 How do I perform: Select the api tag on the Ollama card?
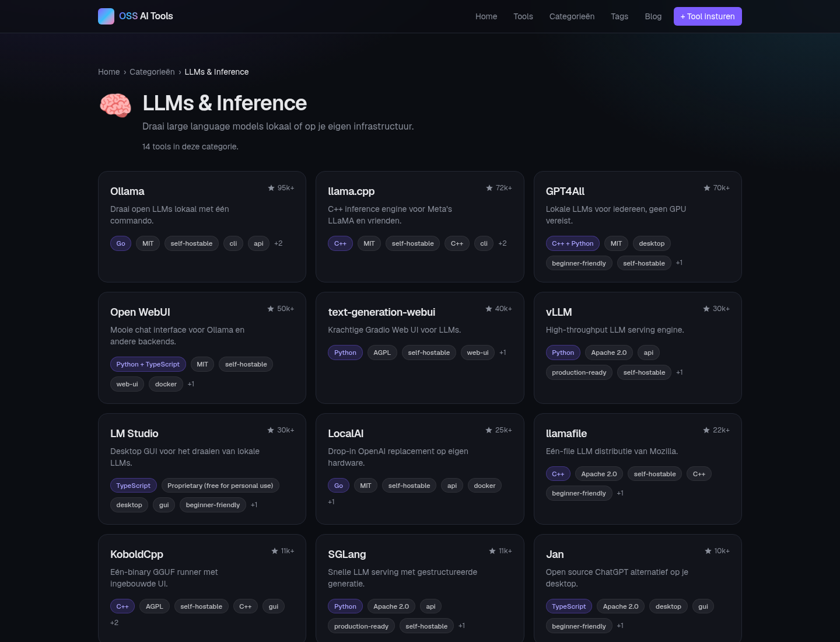(x=258, y=243)
